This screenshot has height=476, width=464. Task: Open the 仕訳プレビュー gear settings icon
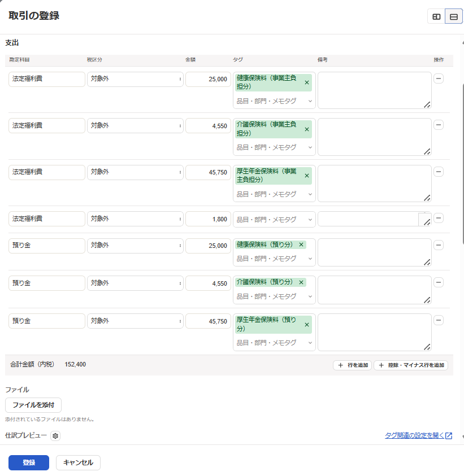tap(55, 436)
